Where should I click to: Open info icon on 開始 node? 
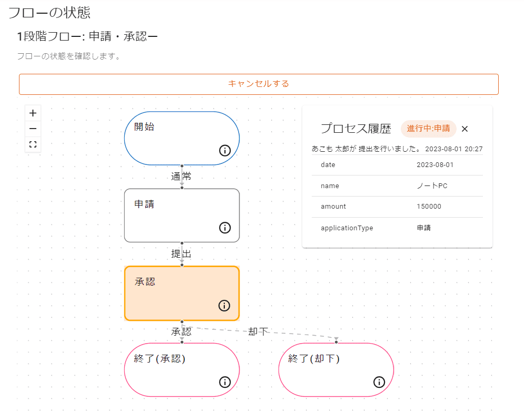[x=225, y=151]
